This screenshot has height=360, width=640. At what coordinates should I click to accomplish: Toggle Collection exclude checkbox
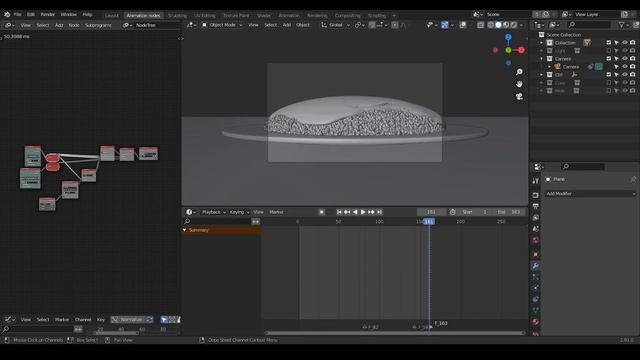pos(609,42)
